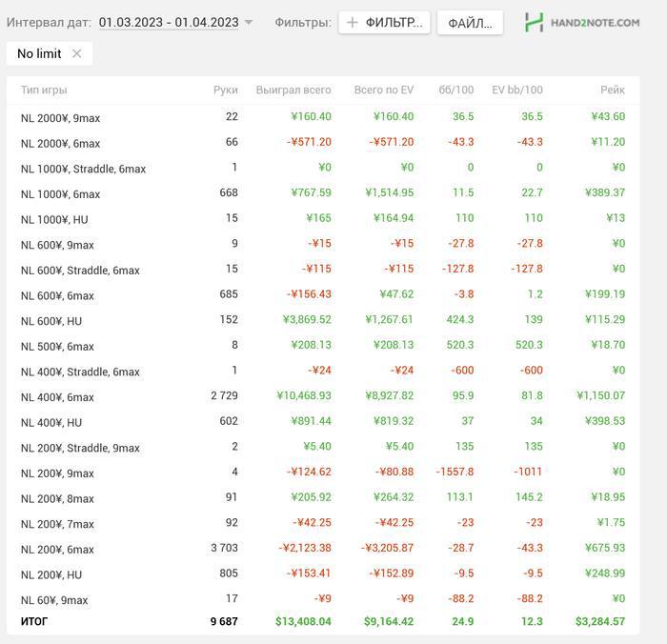Select row NL 400¥, 6max
This screenshot has width=667, height=644.
[x=323, y=396]
